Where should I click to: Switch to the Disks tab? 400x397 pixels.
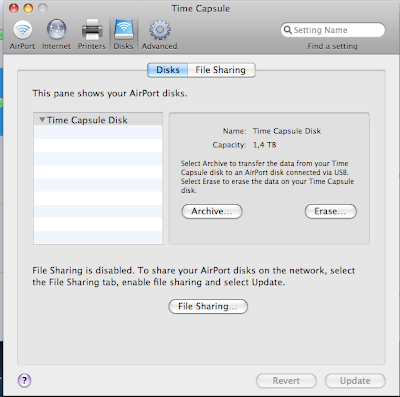(168, 70)
